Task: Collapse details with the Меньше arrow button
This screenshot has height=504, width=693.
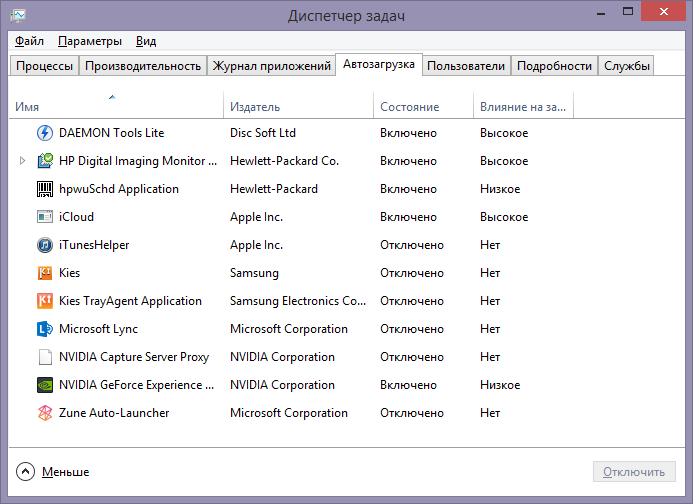Action: point(26,472)
